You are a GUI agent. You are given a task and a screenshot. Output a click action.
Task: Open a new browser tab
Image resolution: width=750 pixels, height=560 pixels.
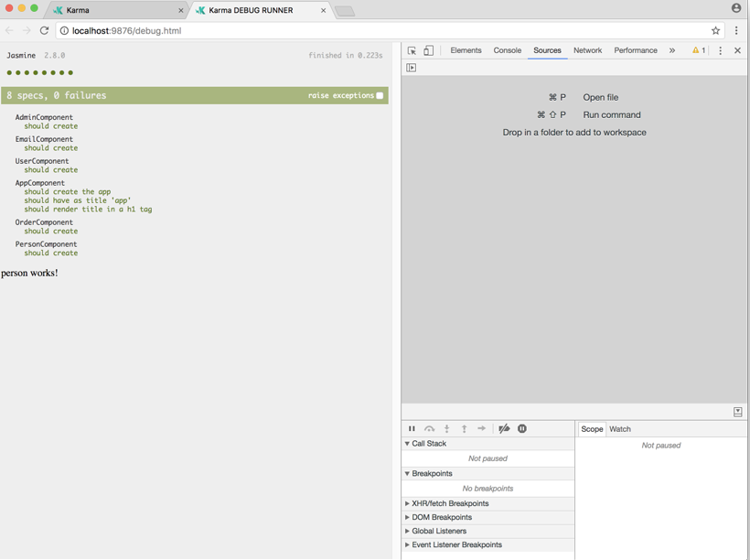click(x=345, y=11)
